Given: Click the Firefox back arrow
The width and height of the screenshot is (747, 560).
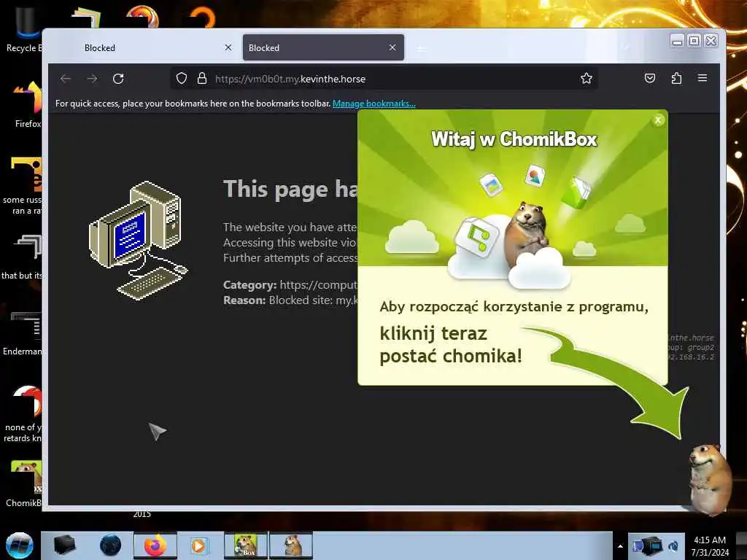Looking at the screenshot, I should (x=66, y=79).
